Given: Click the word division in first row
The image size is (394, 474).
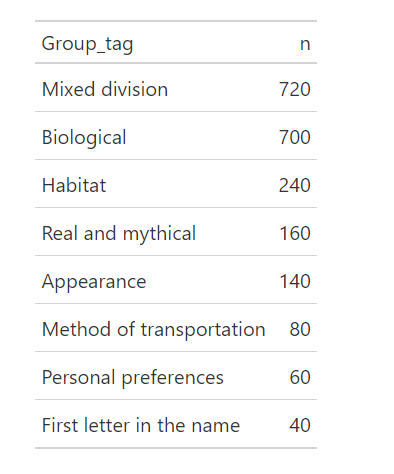Looking at the screenshot, I should (134, 89).
